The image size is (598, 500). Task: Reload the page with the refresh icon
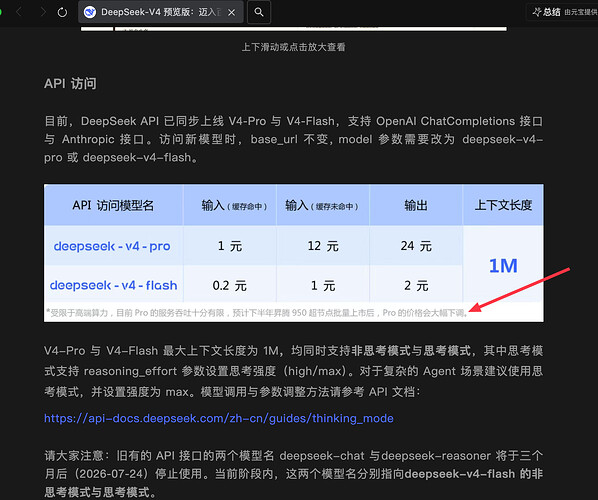[x=62, y=13]
